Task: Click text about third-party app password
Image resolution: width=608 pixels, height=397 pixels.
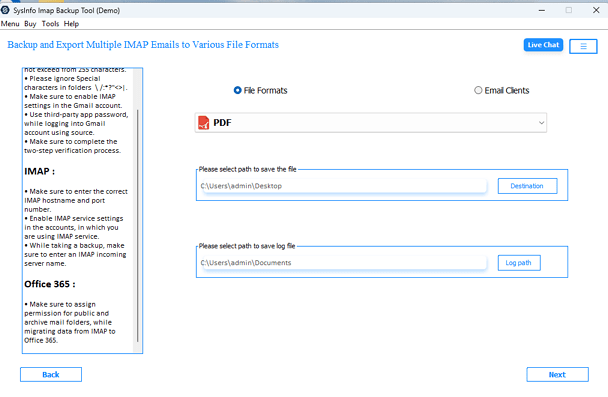Action: (x=76, y=124)
